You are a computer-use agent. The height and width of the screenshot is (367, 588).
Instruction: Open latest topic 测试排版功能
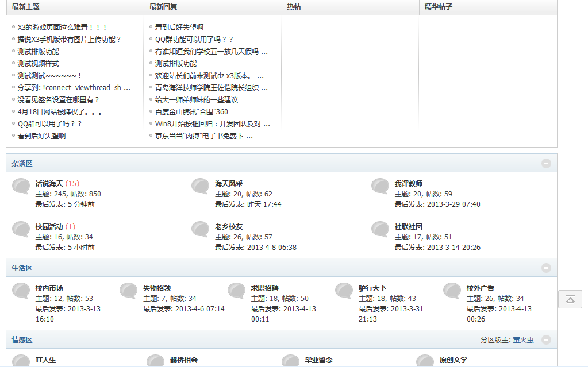click(x=39, y=52)
